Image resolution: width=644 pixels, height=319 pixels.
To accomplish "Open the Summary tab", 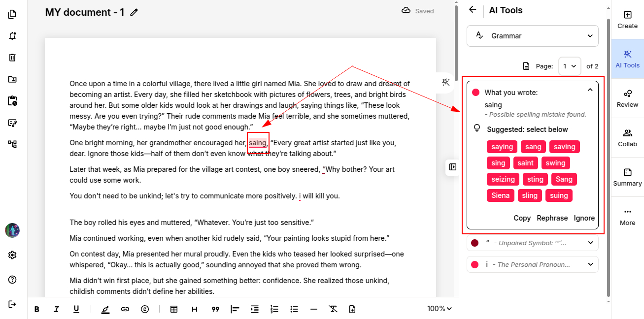I will (x=627, y=177).
